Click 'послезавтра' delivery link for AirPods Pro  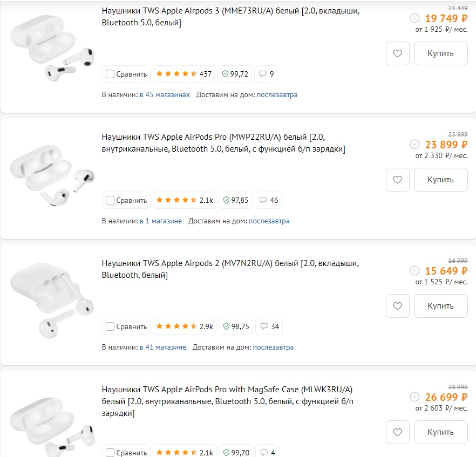[x=269, y=221]
